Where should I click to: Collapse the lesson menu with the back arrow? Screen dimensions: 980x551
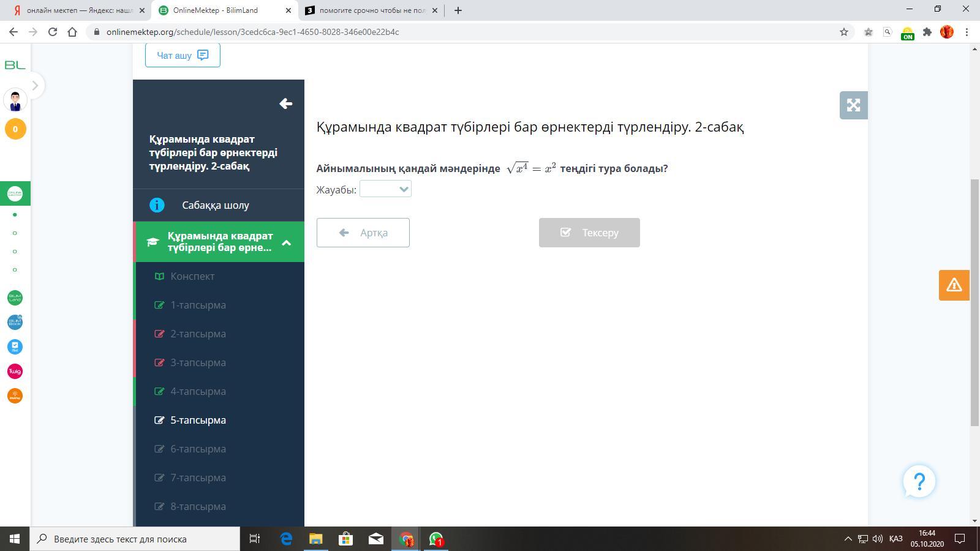(x=285, y=103)
